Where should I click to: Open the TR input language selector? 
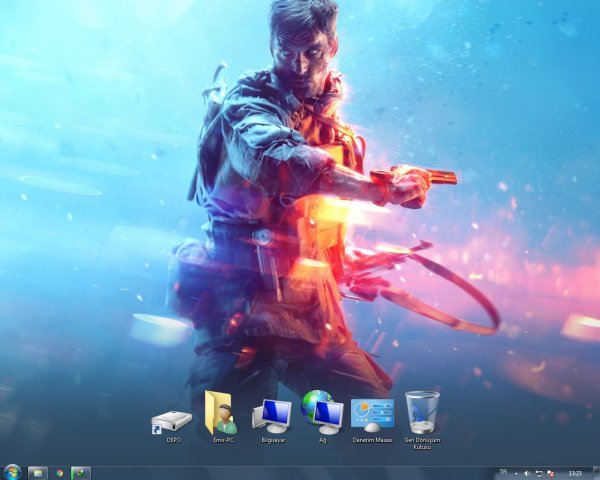tap(502, 471)
